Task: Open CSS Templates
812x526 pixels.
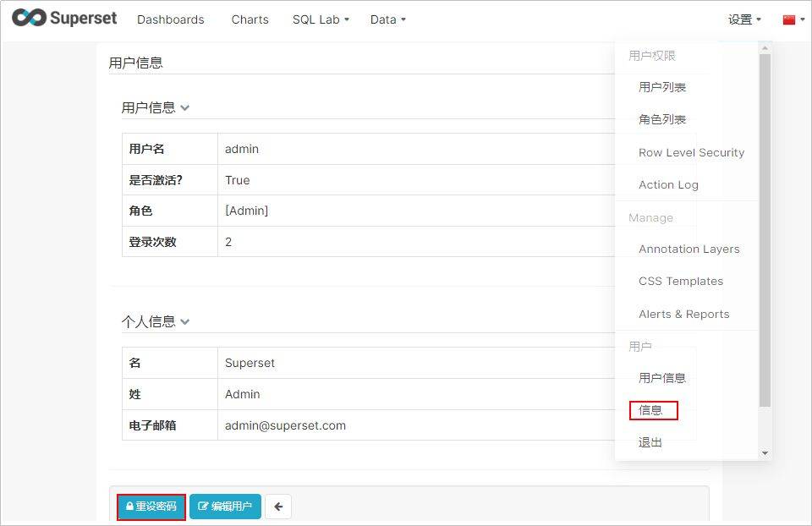Action: tap(681, 281)
